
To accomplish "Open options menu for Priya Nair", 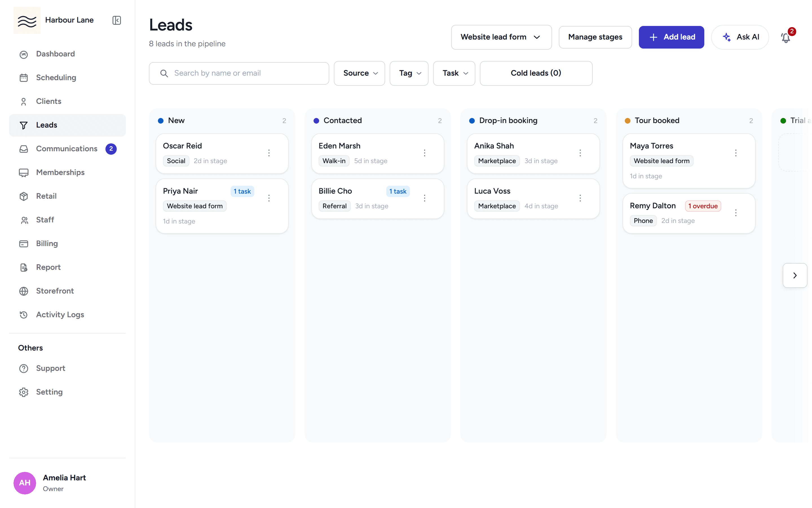I will 269,198.
